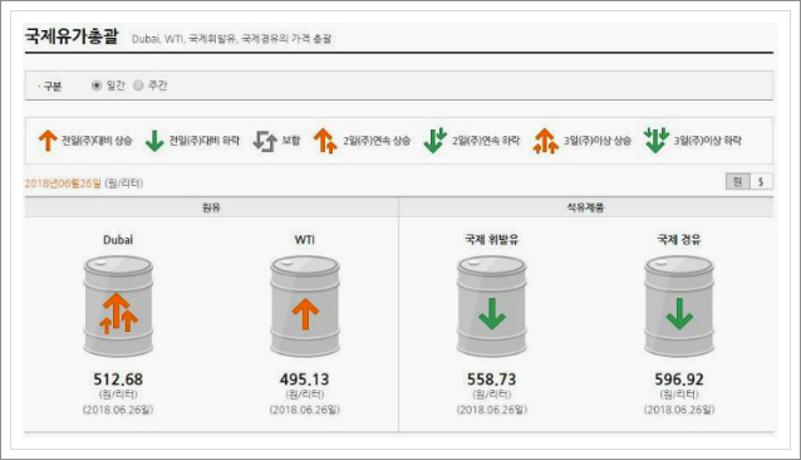Click the WTI price 495.13

click(305, 379)
